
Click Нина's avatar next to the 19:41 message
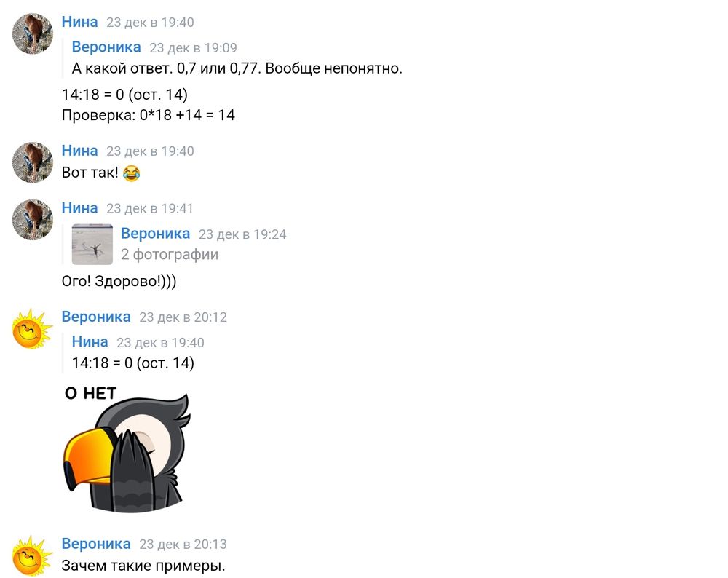tap(33, 220)
